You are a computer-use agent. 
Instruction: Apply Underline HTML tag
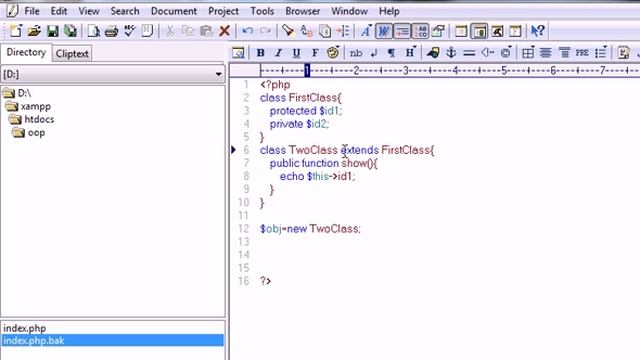[297, 53]
